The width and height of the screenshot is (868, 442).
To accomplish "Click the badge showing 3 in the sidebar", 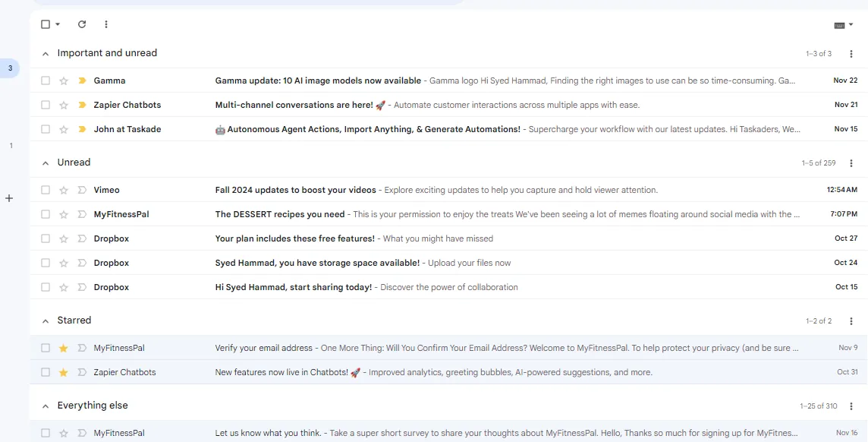I will (10, 68).
